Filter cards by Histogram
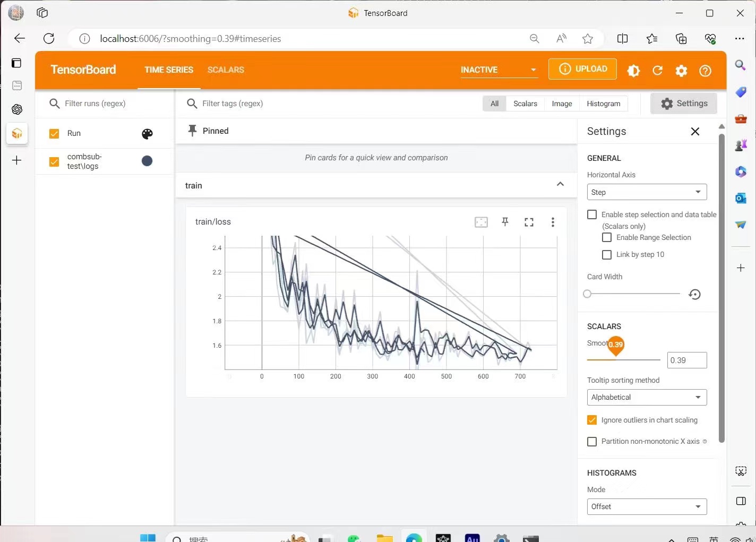This screenshot has height=542, width=756. click(x=603, y=104)
